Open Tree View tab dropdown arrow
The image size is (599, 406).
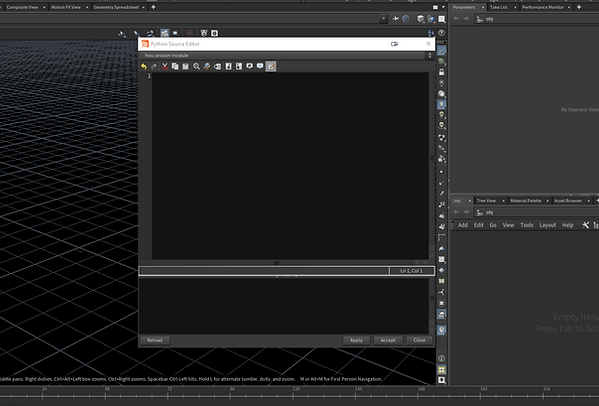tap(503, 201)
